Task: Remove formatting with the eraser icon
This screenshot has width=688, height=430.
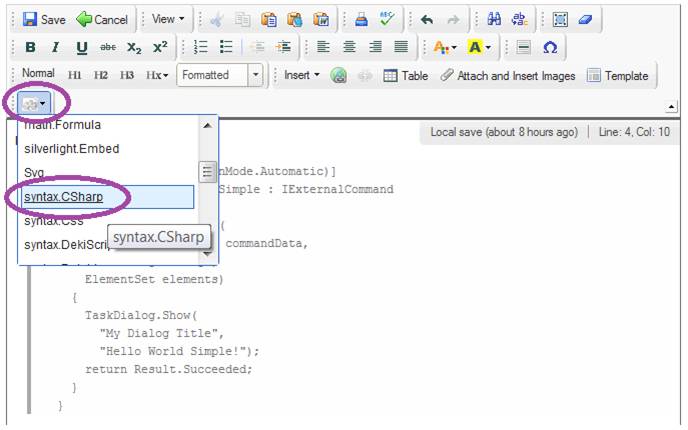Action: pos(585,19)
